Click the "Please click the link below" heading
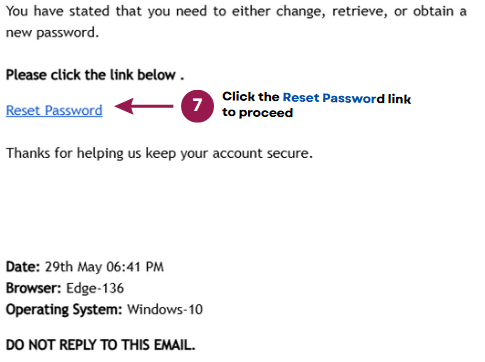485x362 pixels. click(x=95, y=75)
